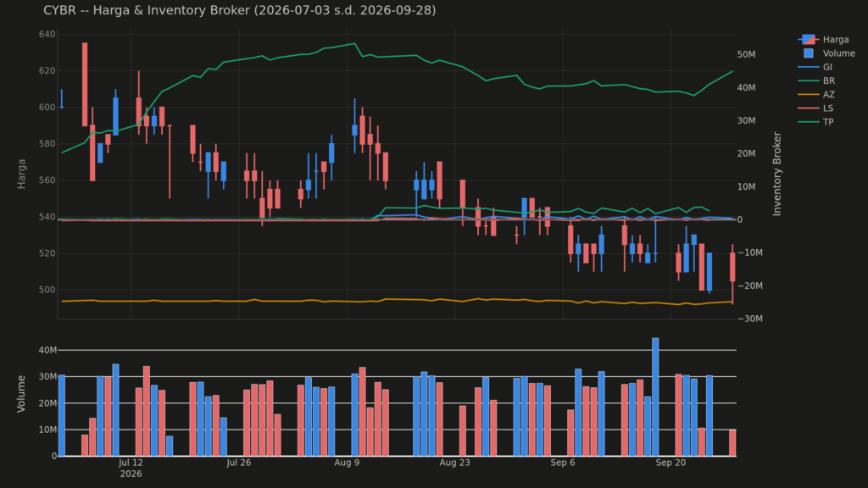Click the Jul 26 date label
The height and width of the screenshot is (488, 868).
pos(238,463)
